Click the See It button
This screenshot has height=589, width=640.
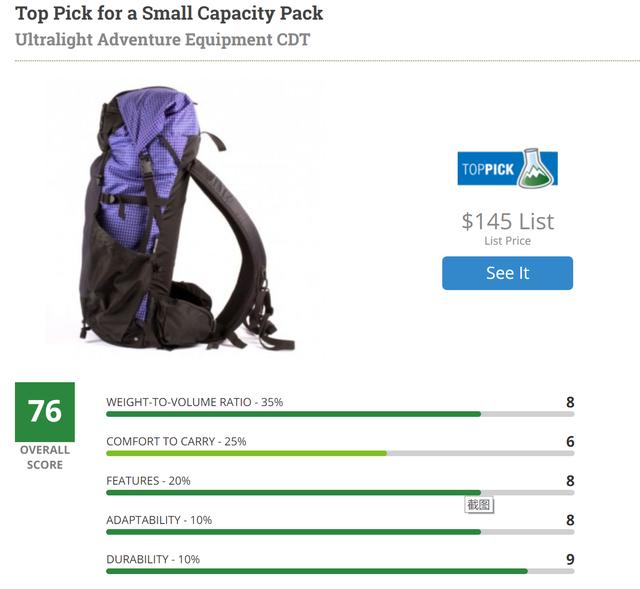pos(507,273)
